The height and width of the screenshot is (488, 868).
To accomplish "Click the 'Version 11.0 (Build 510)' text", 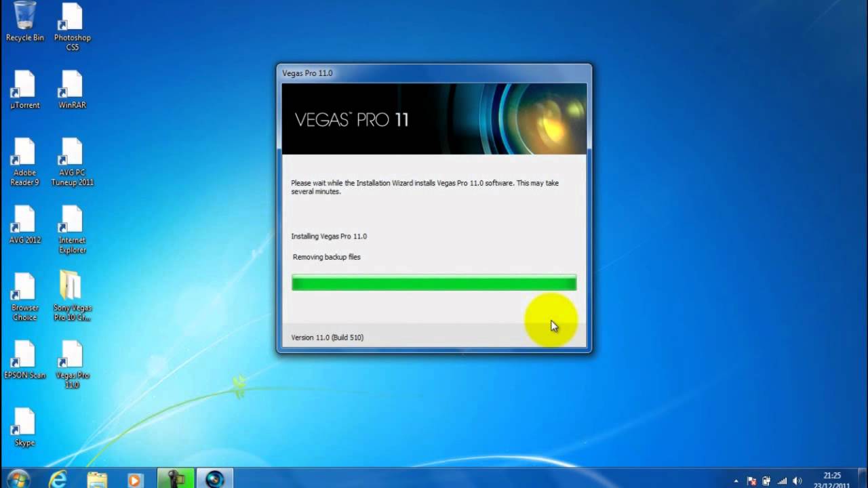I will (328, 338).
